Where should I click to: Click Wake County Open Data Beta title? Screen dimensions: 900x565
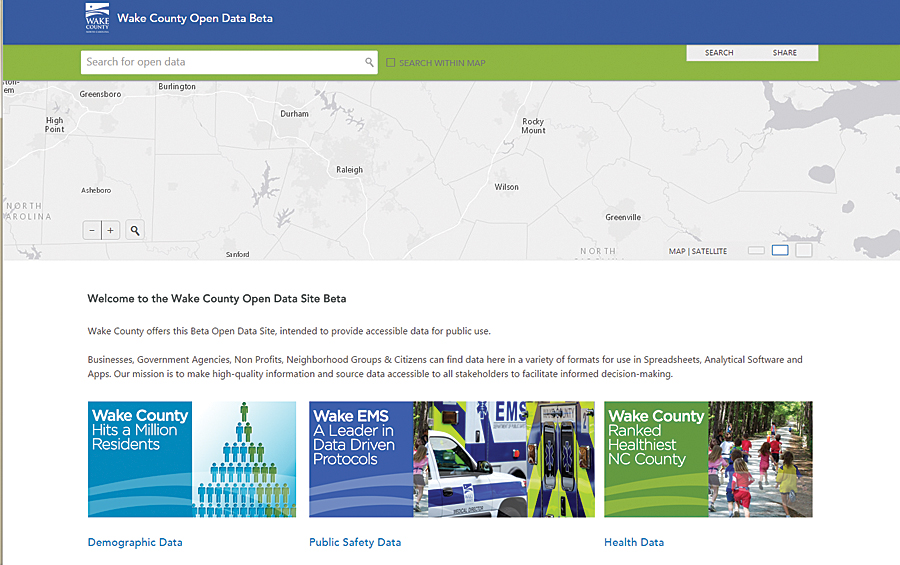(x=195, y=18)
